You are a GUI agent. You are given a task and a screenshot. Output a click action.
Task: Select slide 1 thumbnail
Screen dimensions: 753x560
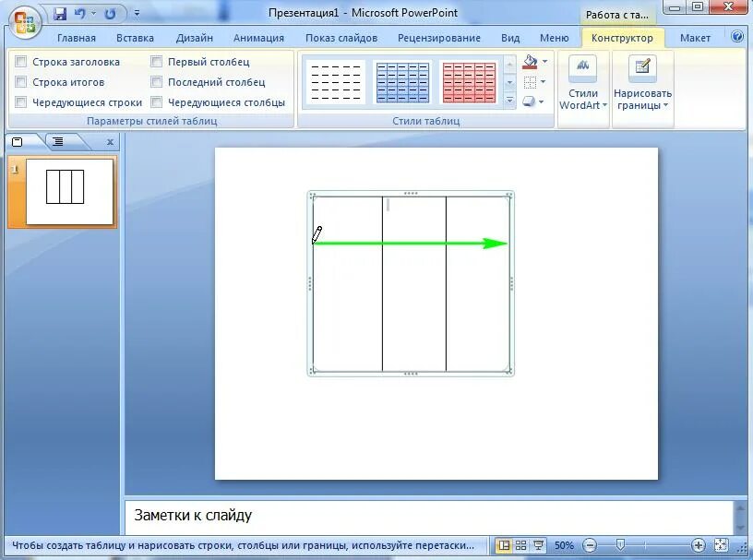pyautogui.click(x=69, y=192)
